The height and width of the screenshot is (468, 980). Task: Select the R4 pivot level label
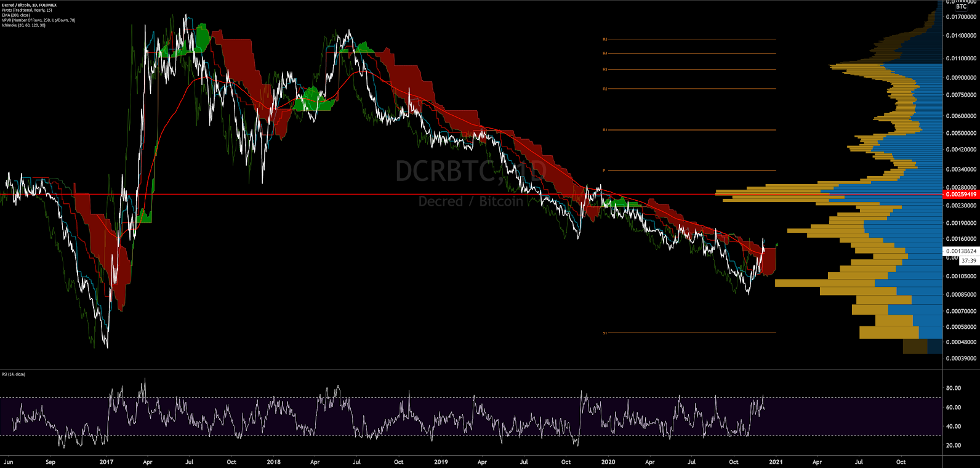pos(605,53)
